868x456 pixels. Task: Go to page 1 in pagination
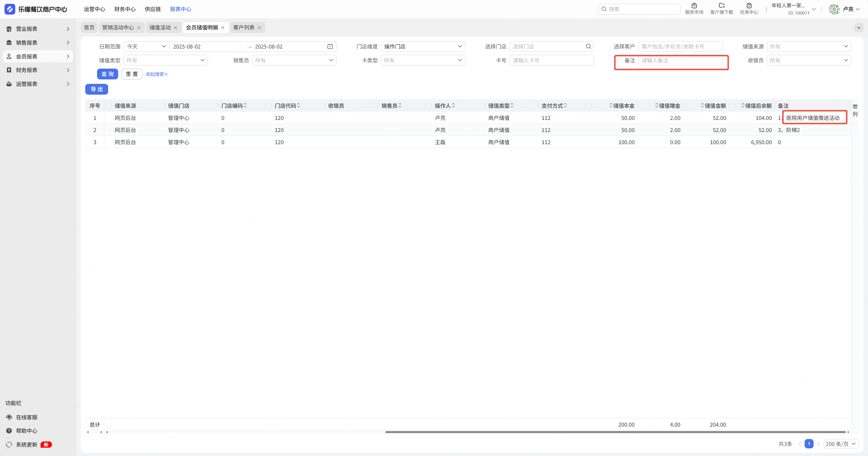(809, 444)
